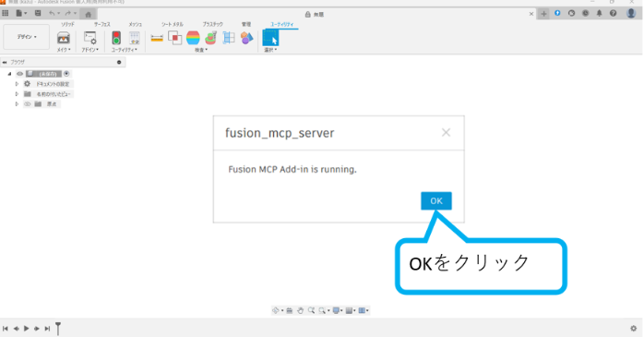This screenshot has width=644, height=337.
Task: Select the colored shapes inspect icon
Action: 247,38
